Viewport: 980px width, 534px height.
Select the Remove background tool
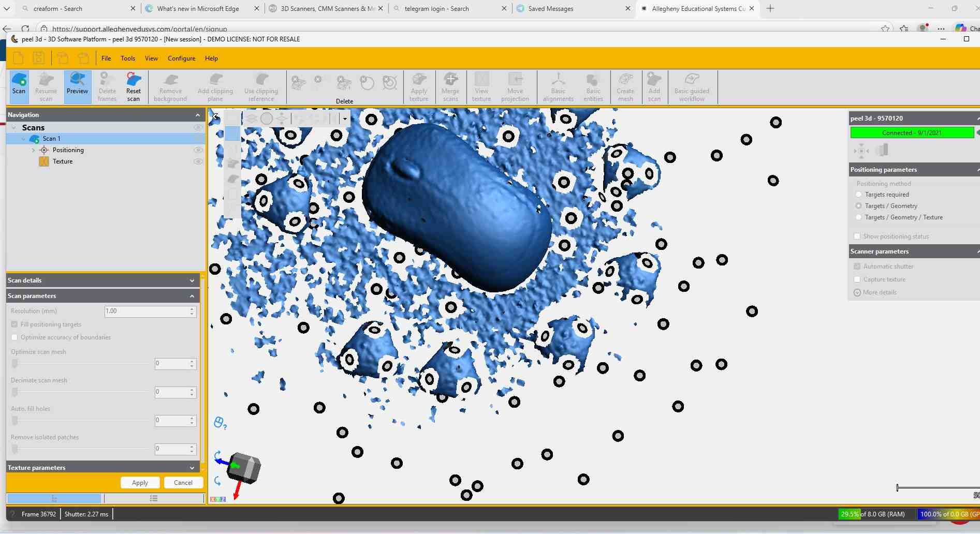170,85
